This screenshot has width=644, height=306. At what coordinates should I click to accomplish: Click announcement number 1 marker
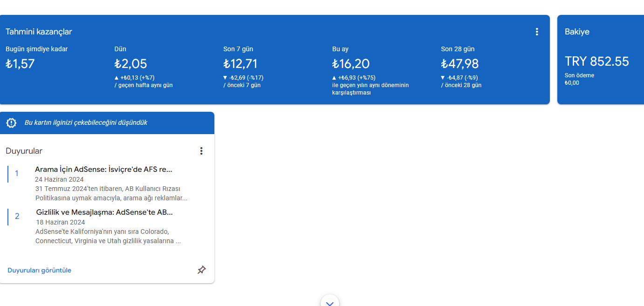pos(17,173)
